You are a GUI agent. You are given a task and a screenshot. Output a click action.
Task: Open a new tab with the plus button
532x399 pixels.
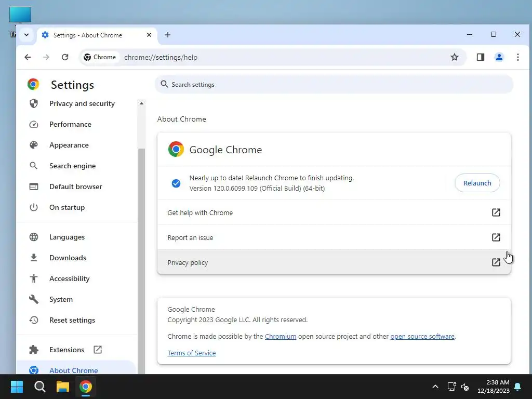(168, 35)
